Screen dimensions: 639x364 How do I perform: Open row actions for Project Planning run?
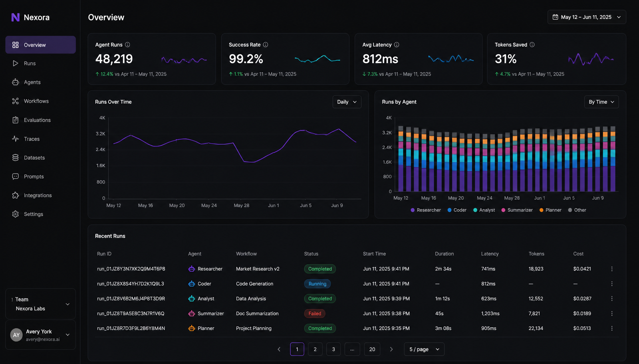612,328
